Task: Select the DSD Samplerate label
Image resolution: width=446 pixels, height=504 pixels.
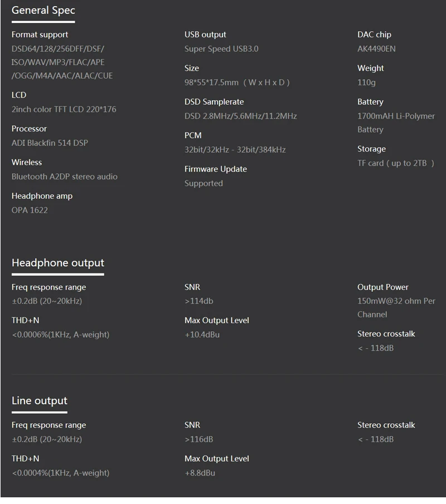Action: [214, 102]
